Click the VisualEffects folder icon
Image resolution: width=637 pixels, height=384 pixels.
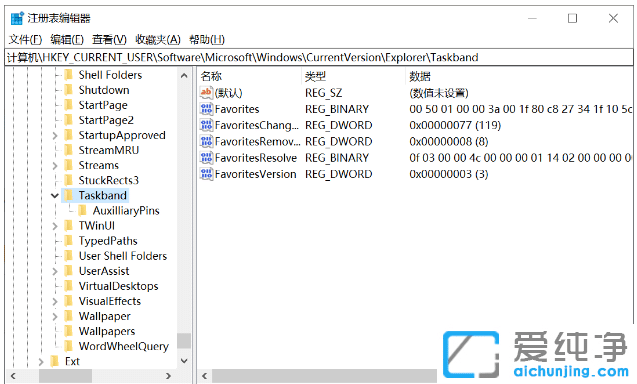click(69, 301)
